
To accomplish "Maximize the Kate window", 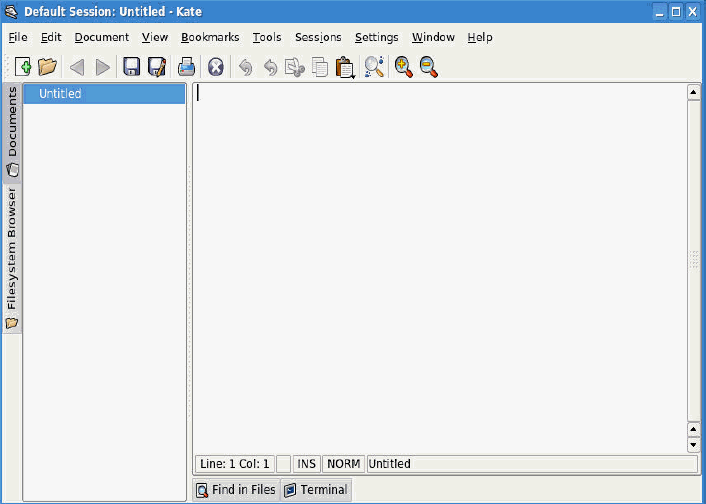I will [676, 11].
